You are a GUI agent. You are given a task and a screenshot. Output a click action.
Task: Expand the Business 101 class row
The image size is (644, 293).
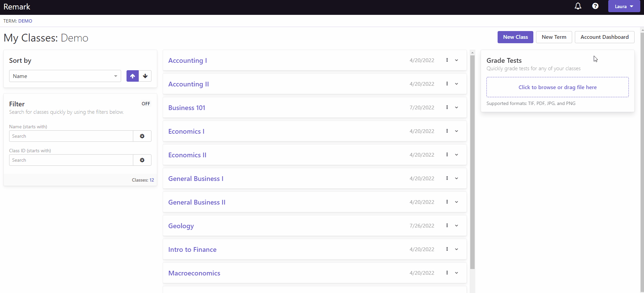pos(456,107)
